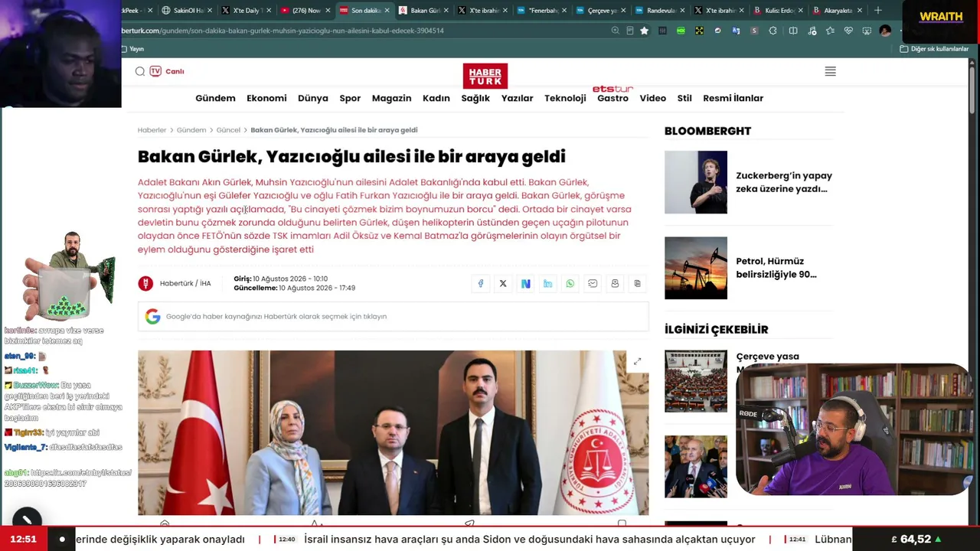Click the Google logo in the source banner
This screenshot has height=551, width=980.
152,316
